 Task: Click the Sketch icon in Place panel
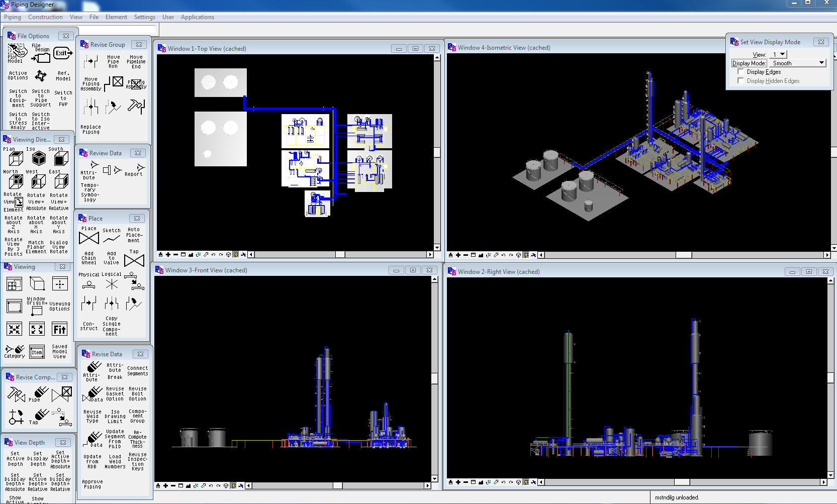[112, 235]
